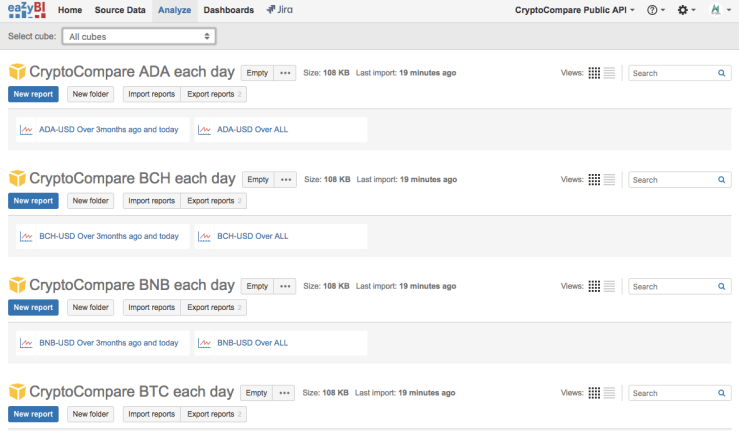Open the Select cube dropdown
The height and width of the screenshot is (431, 739).
point(138,36)
